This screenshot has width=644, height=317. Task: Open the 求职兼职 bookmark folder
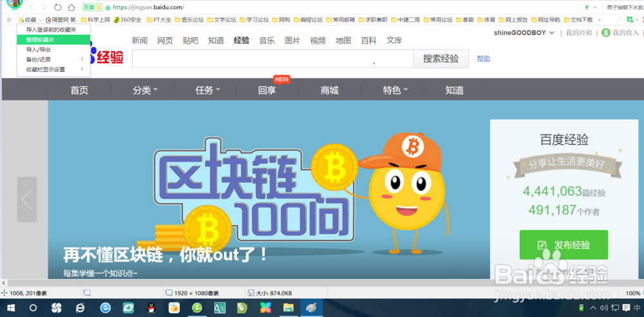pyautogui.click(x=373, y=20)
